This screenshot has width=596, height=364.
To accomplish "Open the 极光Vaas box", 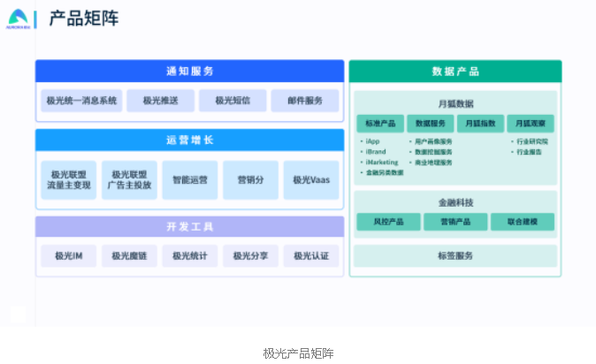I will pos(311,180).
